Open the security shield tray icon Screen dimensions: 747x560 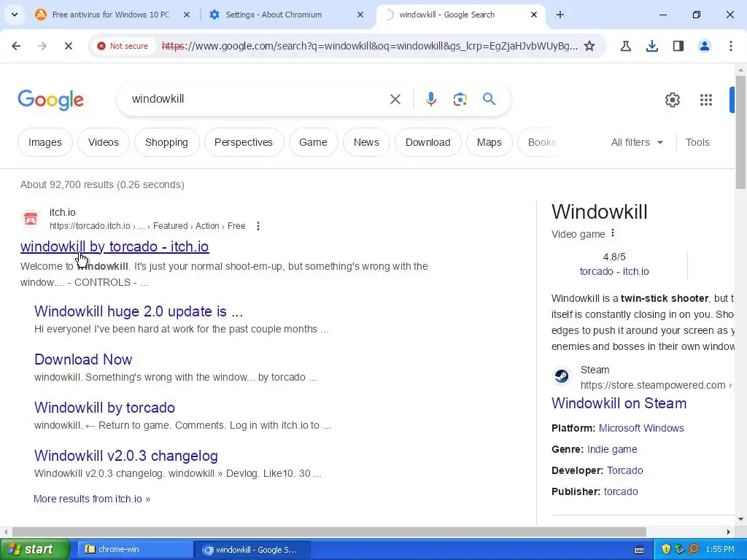pos(666,549)
